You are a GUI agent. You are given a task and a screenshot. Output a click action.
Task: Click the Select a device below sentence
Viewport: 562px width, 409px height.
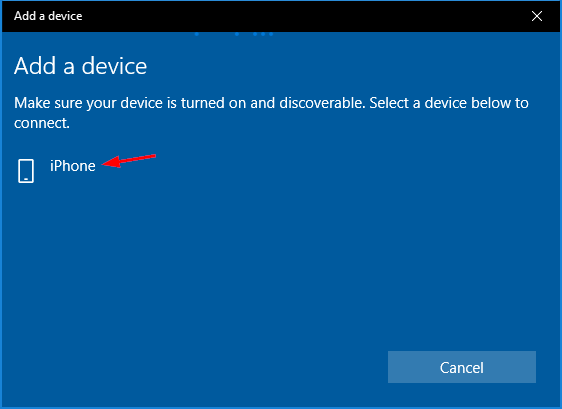point(449,103)
